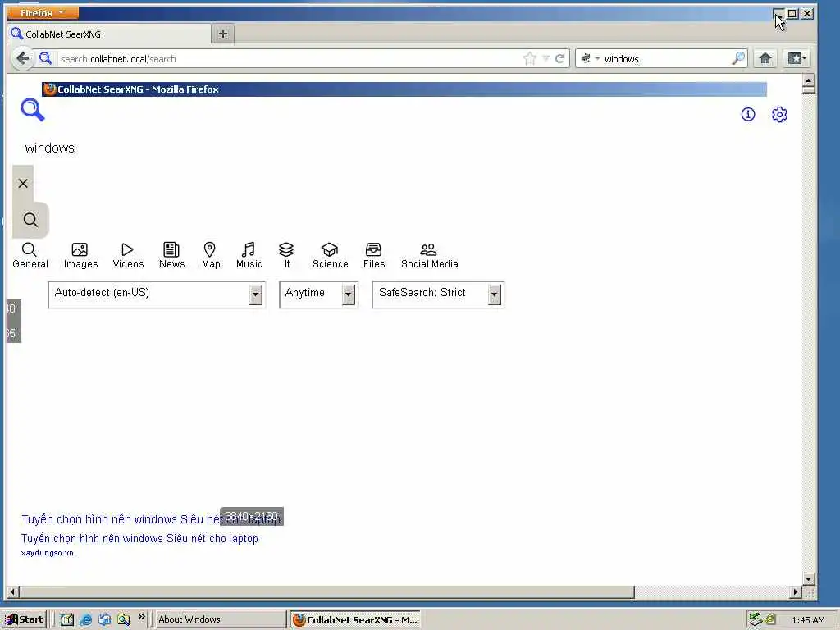Open the Windows Start menu

(x=25, y=619)
